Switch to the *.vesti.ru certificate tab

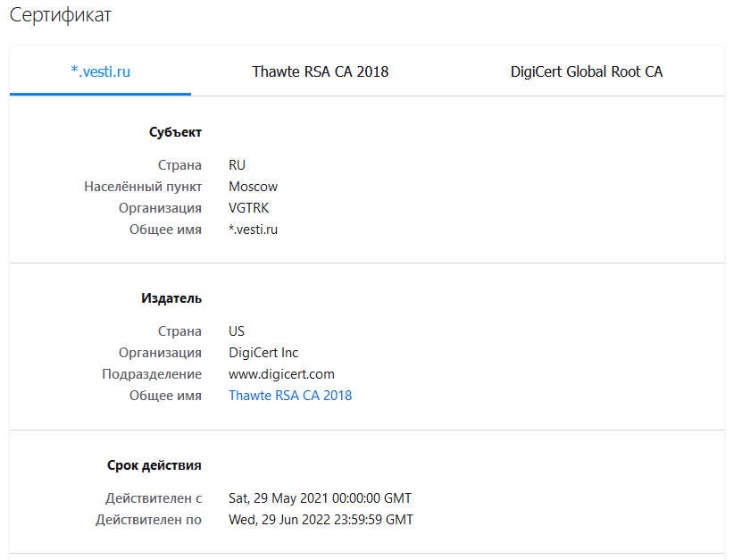pyautogui.click(x=100, y=71)
